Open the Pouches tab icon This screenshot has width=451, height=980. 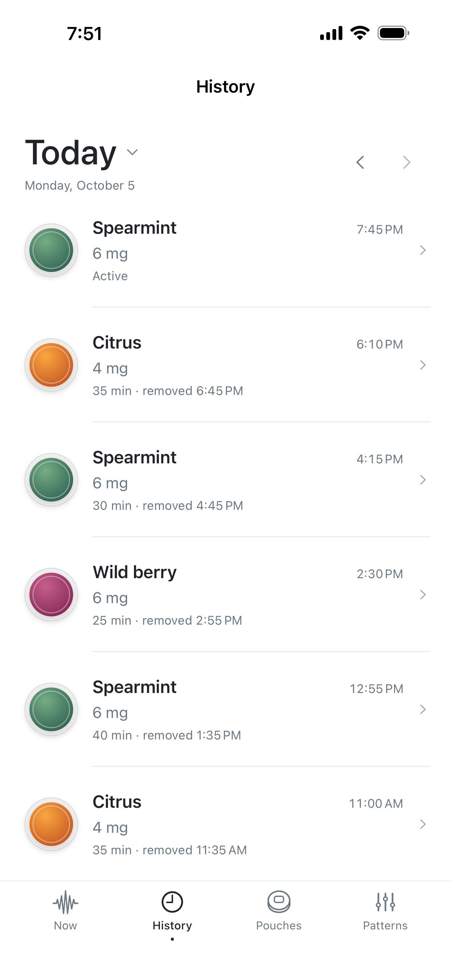coord(279,902)
